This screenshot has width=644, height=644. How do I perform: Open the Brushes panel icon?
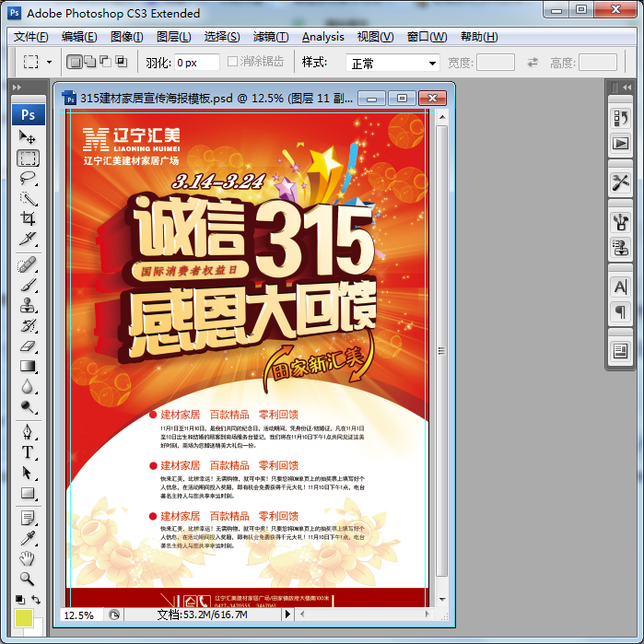click(x=620, y=222)
